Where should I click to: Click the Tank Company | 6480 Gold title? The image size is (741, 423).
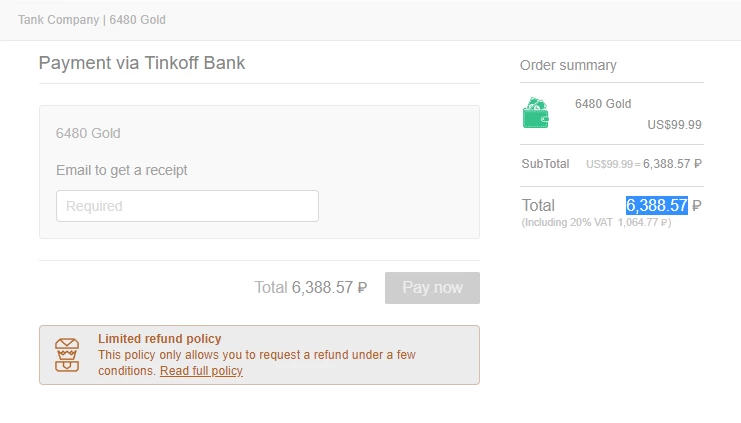[92, 20]
